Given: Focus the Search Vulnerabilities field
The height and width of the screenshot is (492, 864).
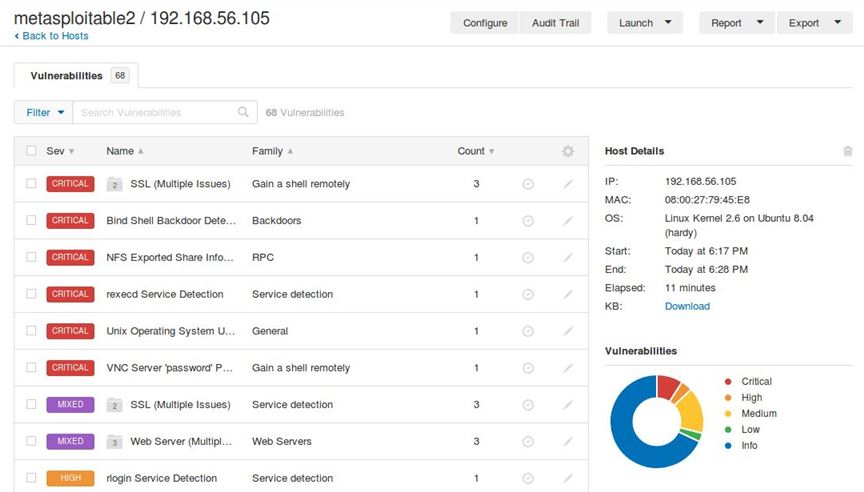Looking at the screenshot, I should pos(165,112).
